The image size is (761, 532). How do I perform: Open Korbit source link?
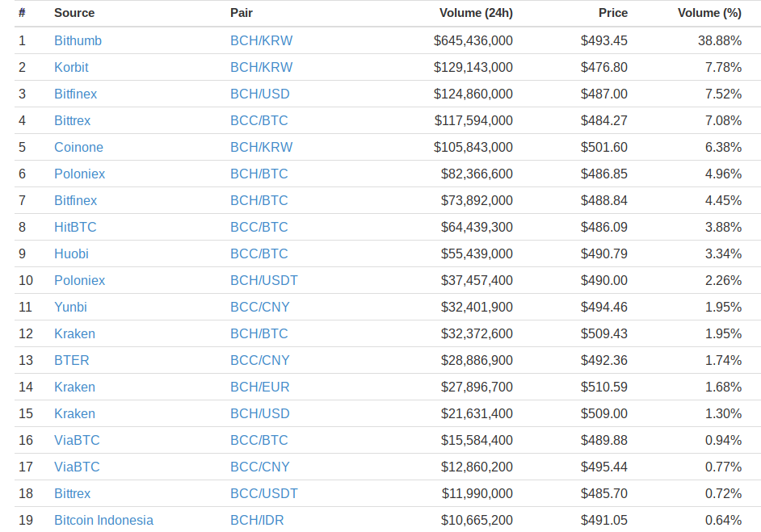[x=71, y=68]
